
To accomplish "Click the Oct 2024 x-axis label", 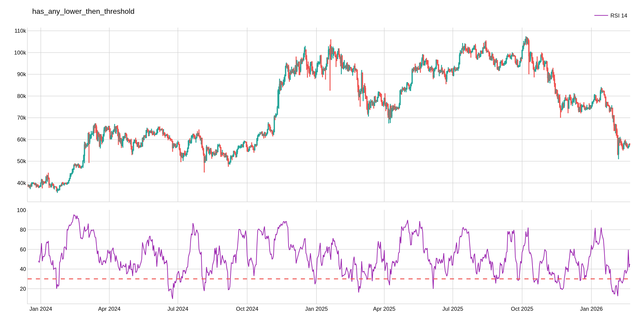I will point(247,309).
